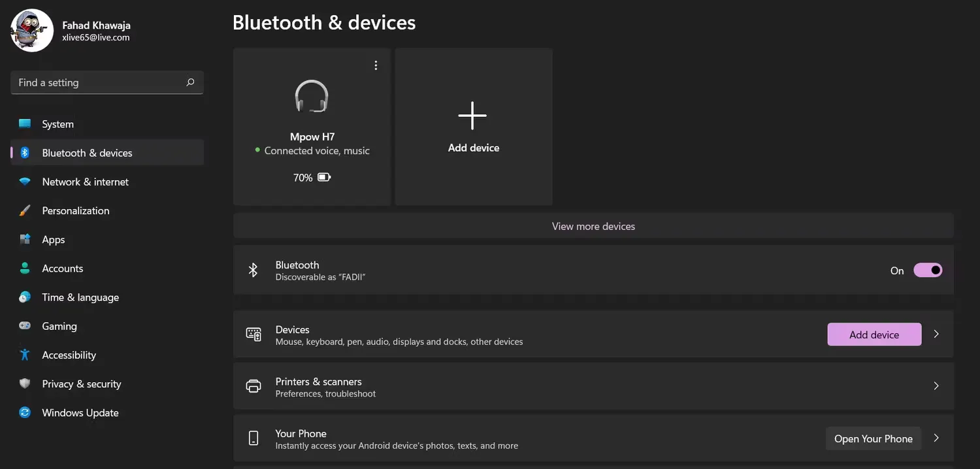Expand the Printers & scanners chevron

pyautogui.click(x=936, y=386)
